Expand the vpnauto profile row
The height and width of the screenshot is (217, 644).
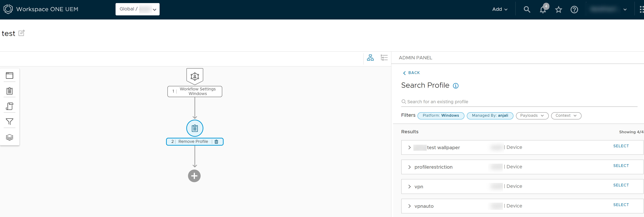(409, 206)
